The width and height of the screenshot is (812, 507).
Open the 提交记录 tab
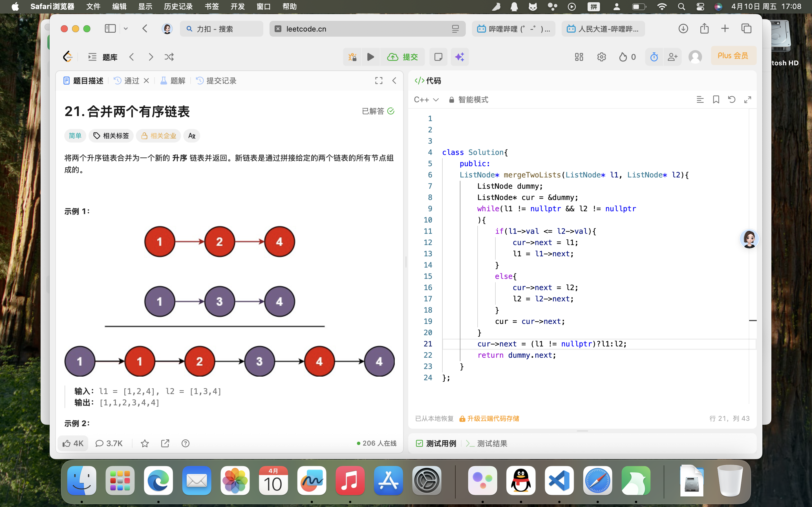(217, 81)
